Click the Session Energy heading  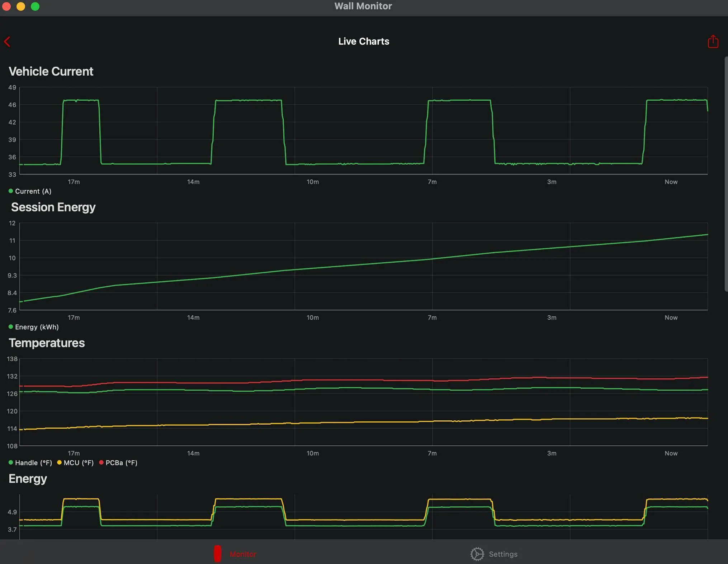(x=53, y=207)
